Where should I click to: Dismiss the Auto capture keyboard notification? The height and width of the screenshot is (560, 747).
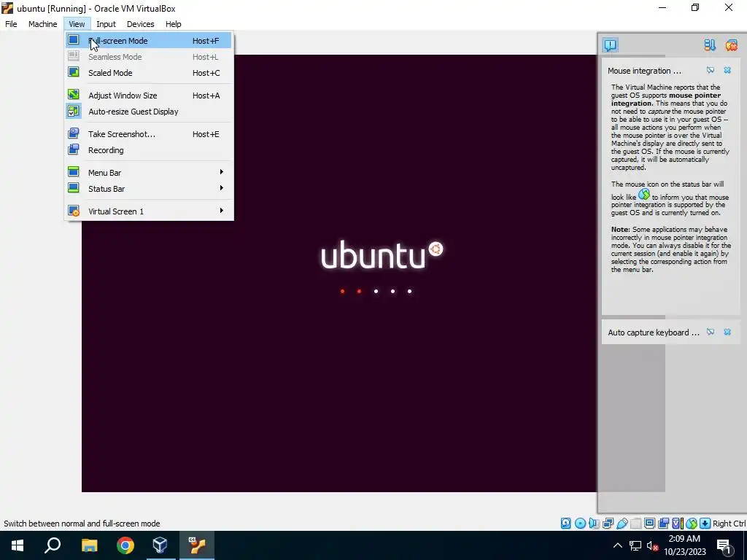[x=727, y=332]
